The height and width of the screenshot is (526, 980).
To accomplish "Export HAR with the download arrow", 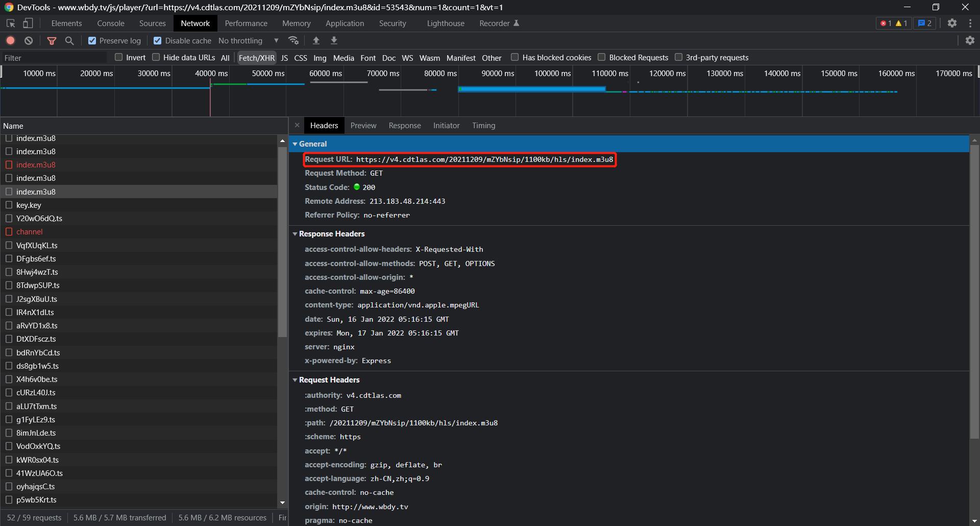I will pyautogui.click(x=334, y=40).
